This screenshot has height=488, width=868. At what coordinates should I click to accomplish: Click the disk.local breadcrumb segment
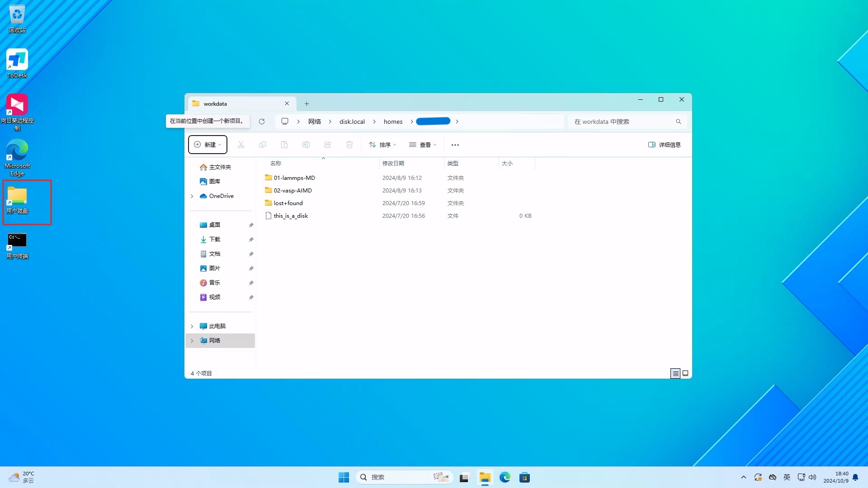point(352,122)
